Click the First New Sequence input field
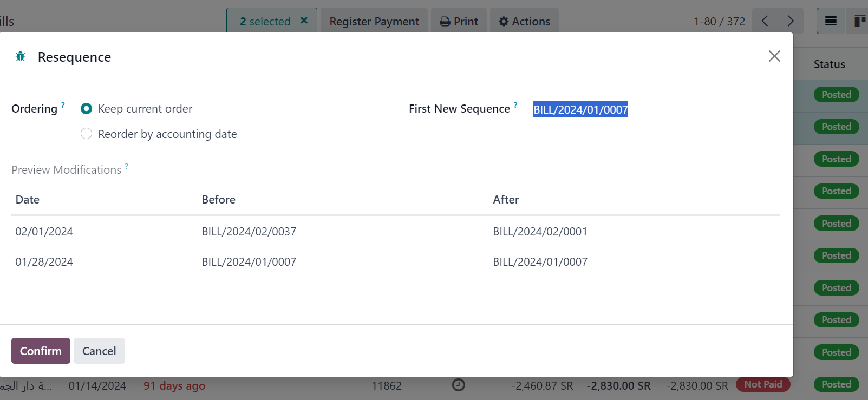 coord(656,109)
